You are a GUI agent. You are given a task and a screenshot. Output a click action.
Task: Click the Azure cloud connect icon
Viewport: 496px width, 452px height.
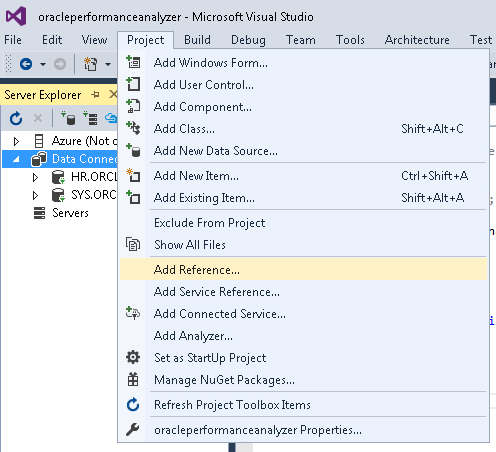(x=111, y=118)
